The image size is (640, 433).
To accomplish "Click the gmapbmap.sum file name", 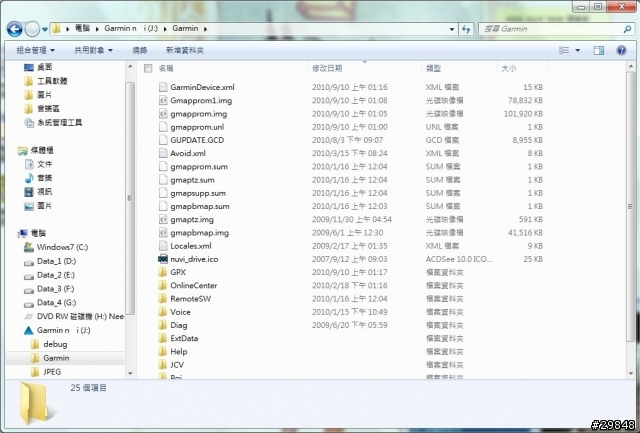I will pyautogui.click(x=200, y=206).
